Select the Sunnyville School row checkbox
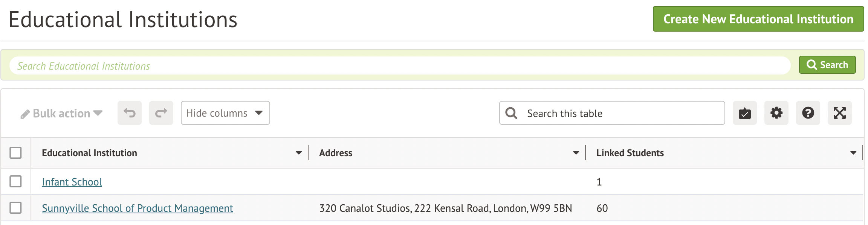This screenshot has height=225, width=868. click(15, 208)
